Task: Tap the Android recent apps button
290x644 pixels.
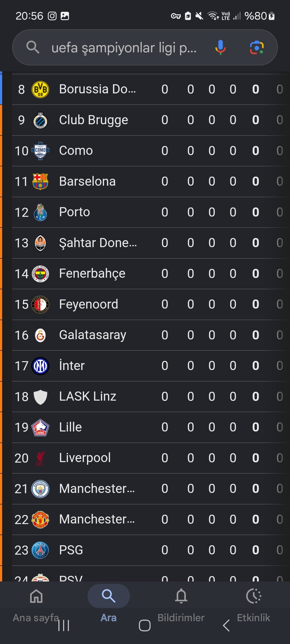Action: pos(64,625)
